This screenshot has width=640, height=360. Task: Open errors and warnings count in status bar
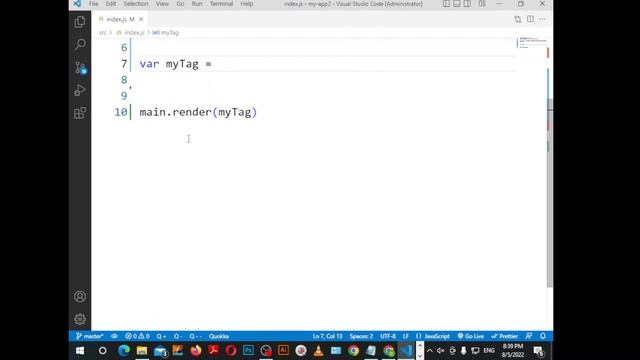[137, 336]
